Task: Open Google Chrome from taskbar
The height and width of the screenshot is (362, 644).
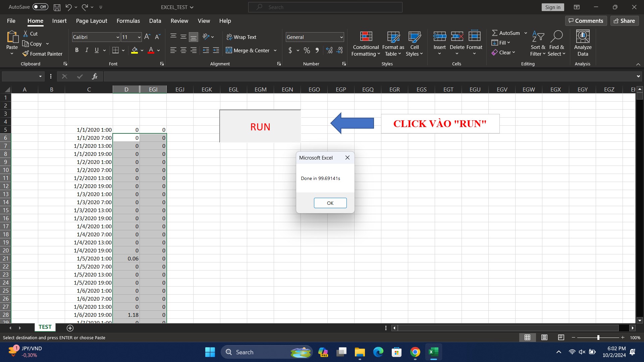Action: click(x=415, y=352)
